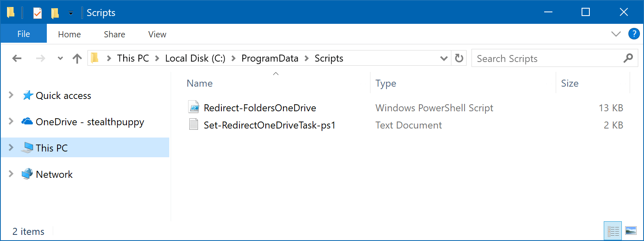Open the Home ribbon tab

click(x=69, y=34)
